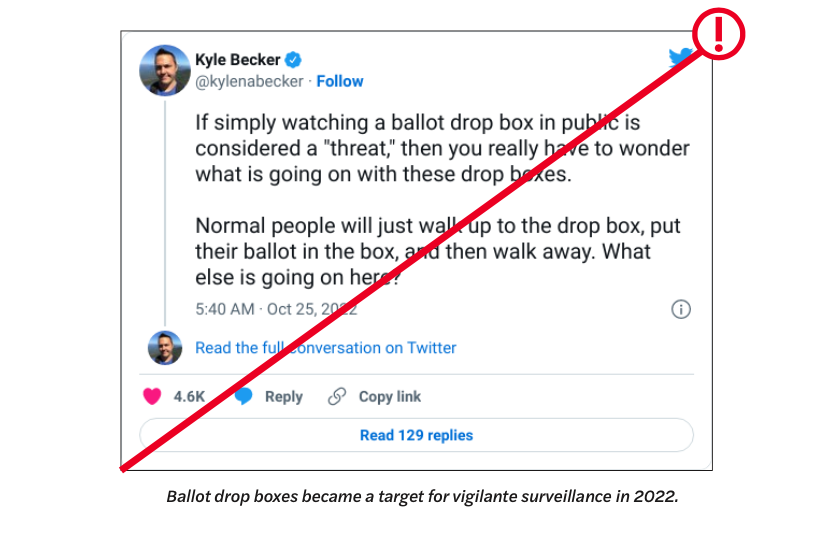Click the 4.6K like count

(189, 396)
